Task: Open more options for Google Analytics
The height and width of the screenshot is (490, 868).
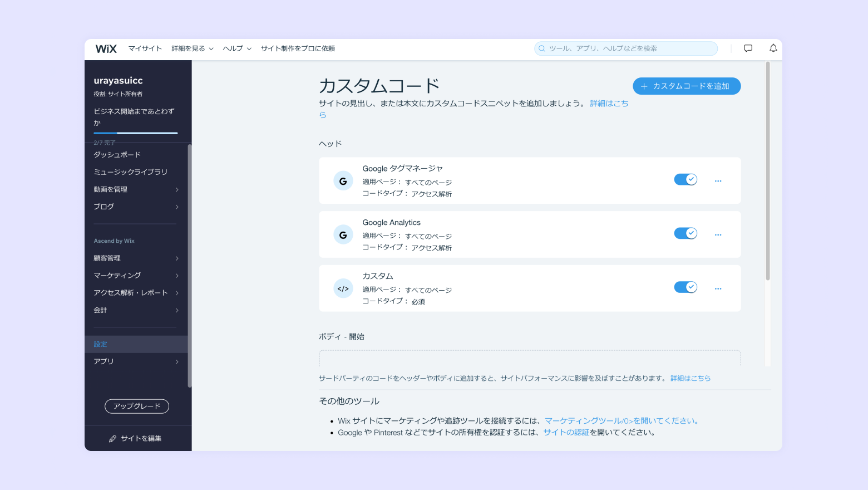Action: point(718,235)
